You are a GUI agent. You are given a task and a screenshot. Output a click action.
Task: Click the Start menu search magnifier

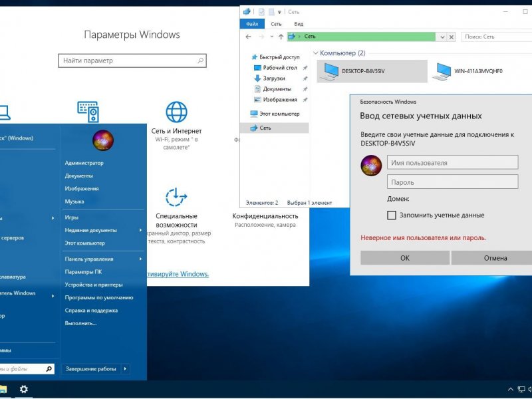pyautogui.click(x=49, y=368)
